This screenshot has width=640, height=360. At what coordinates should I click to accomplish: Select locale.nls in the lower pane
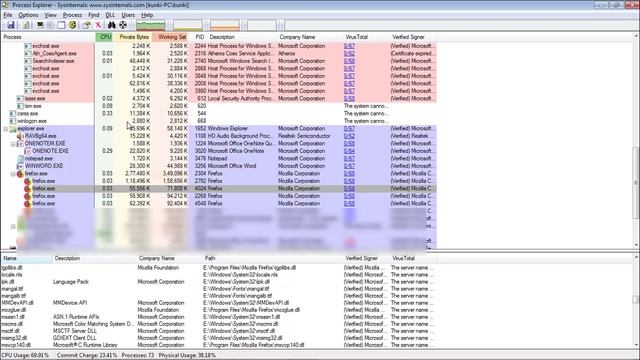click(x=218, y=275)
